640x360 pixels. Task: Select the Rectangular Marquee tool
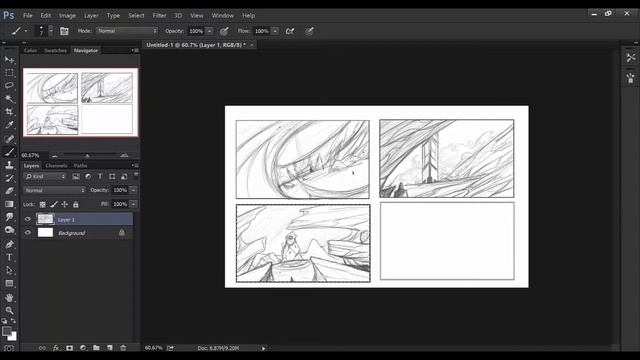click(x=9, y=73)
